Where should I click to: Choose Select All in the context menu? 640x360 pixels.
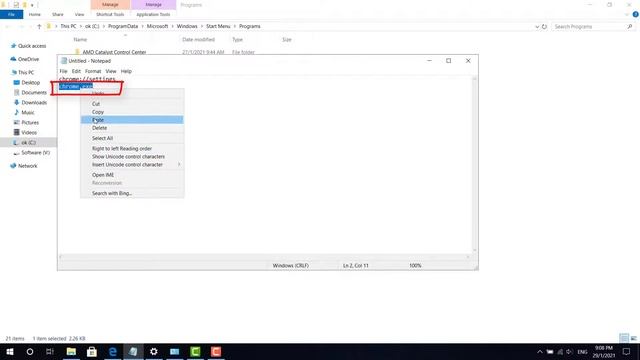tap(132, 138)
